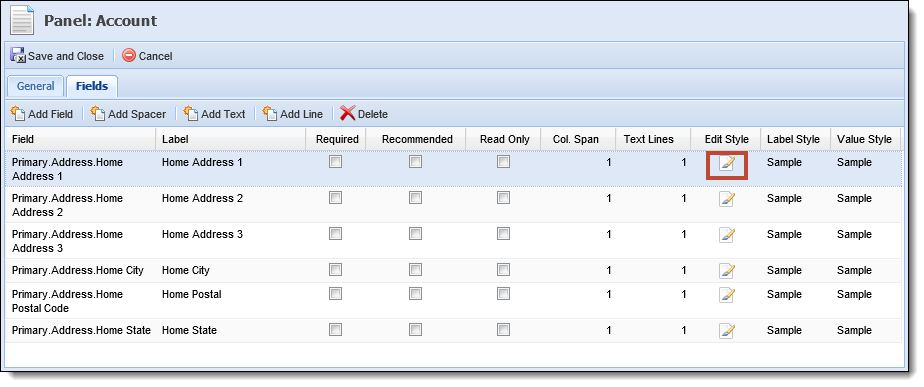924x387 pixels.
Task: Click the red X Delete icon
Action: 348,113
